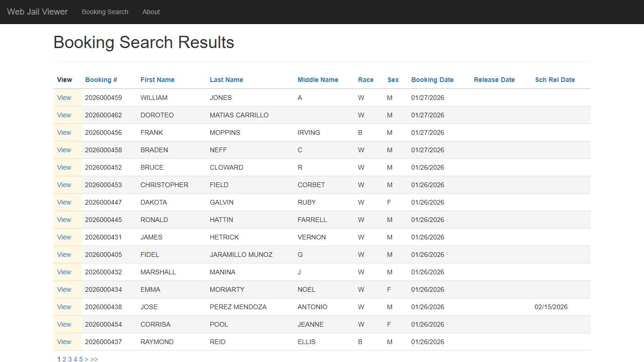This screenshot has width=644, height=362.
Task: Open the Booking Search menu item
Action: [105, 12]
